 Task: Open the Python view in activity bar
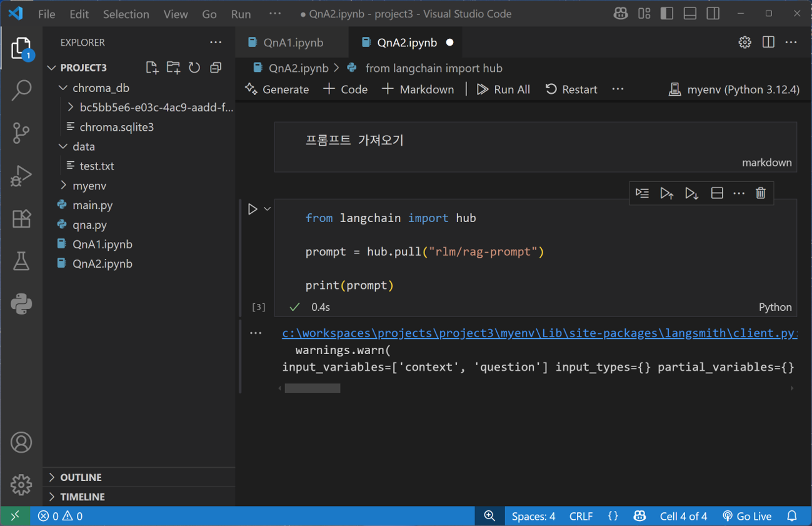click(x=21, y=304)
